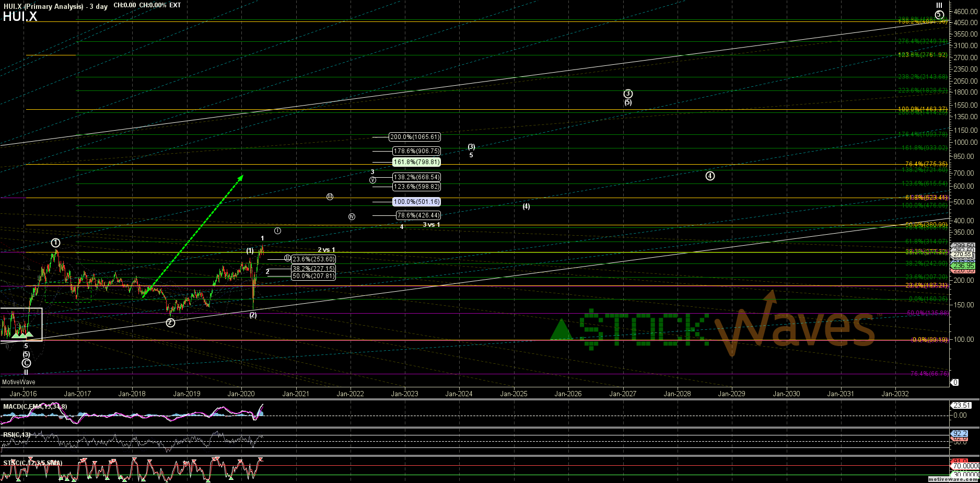Click the Jan-2023 date on the time axis
The width and height of the screenshot is (980, 483).
coord(404,394)
